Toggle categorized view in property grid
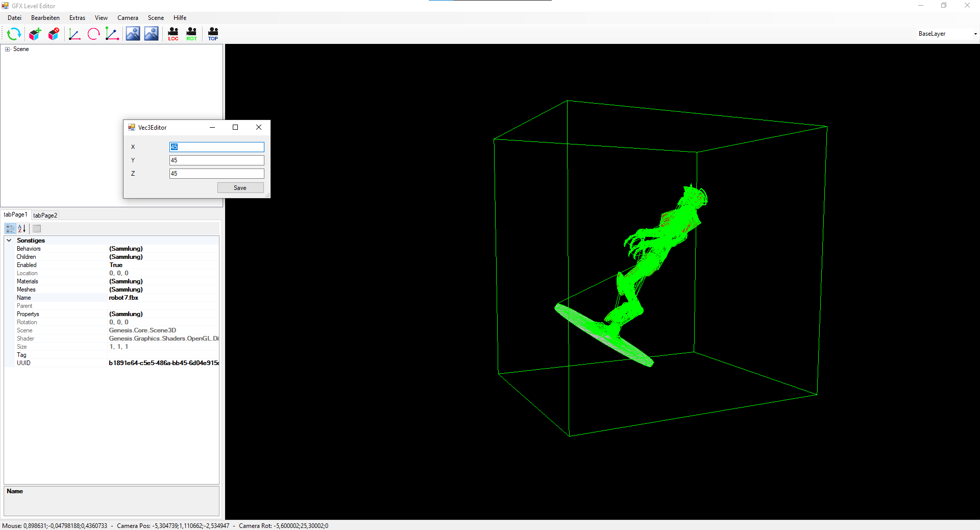The image size is (980, 530). click(x=10, y=229)
